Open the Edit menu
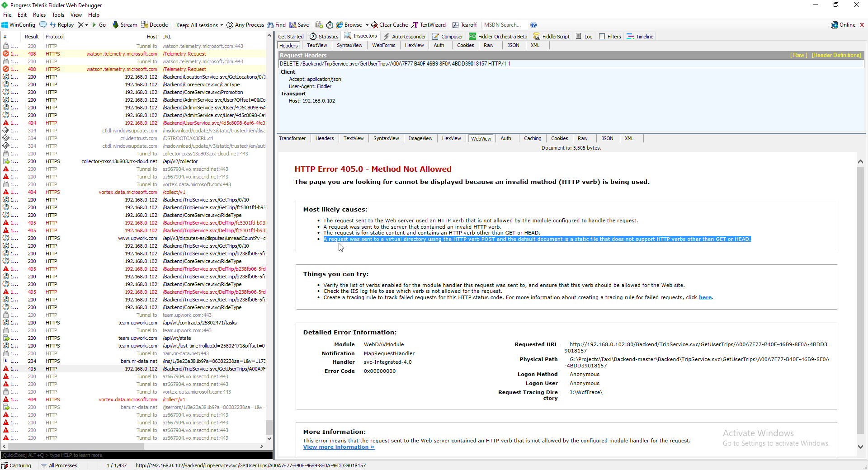This screenshot has height=470, width=868. coord(22,15)
